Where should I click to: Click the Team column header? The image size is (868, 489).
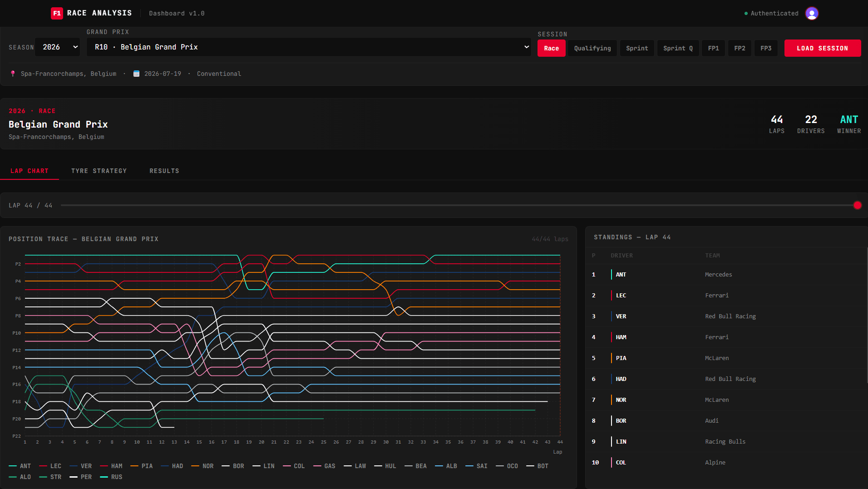[x=712, y=256]
